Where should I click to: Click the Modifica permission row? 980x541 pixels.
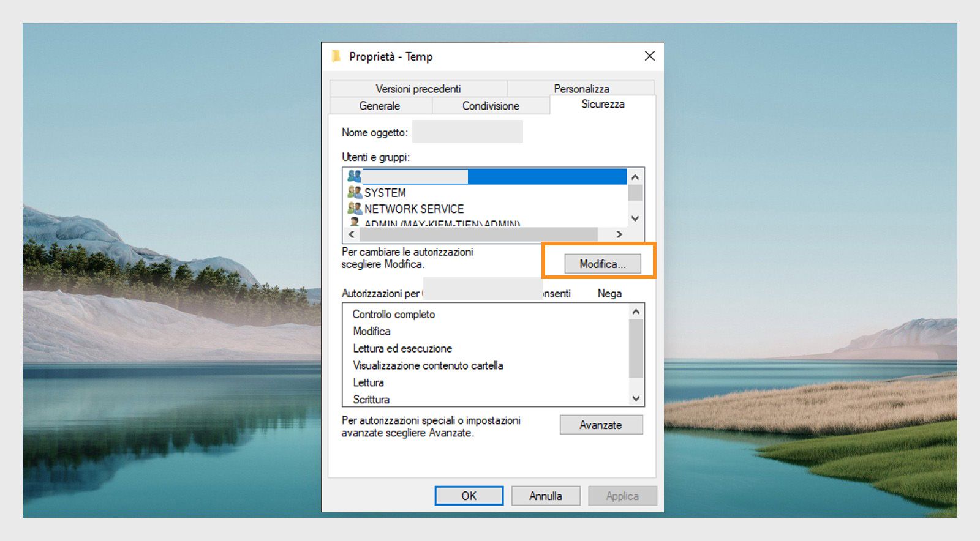372,331
